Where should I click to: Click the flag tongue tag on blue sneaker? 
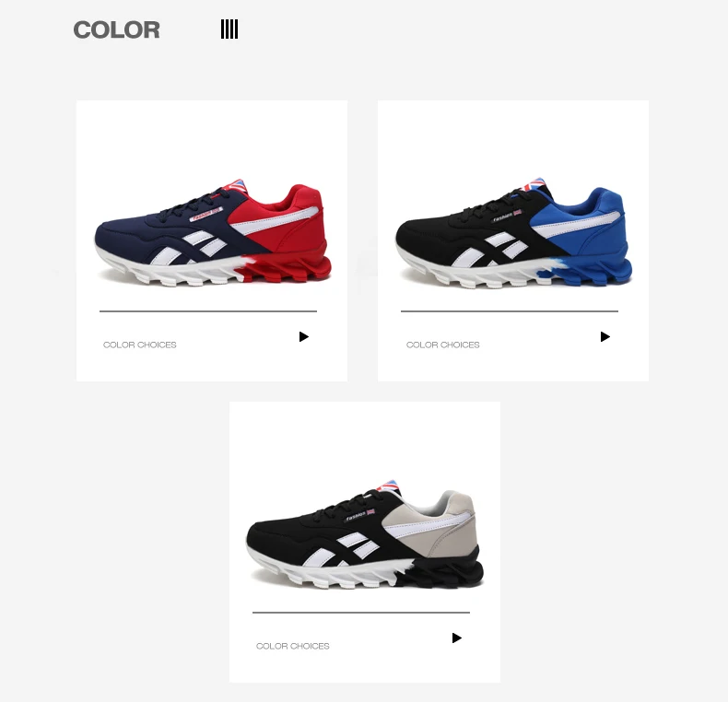(535, 183)
